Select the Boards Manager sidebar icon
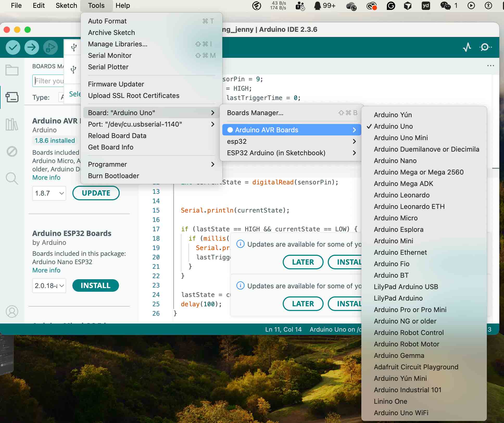Image resolution: width=504 pixels, height=423 pixels. [12, 97]
